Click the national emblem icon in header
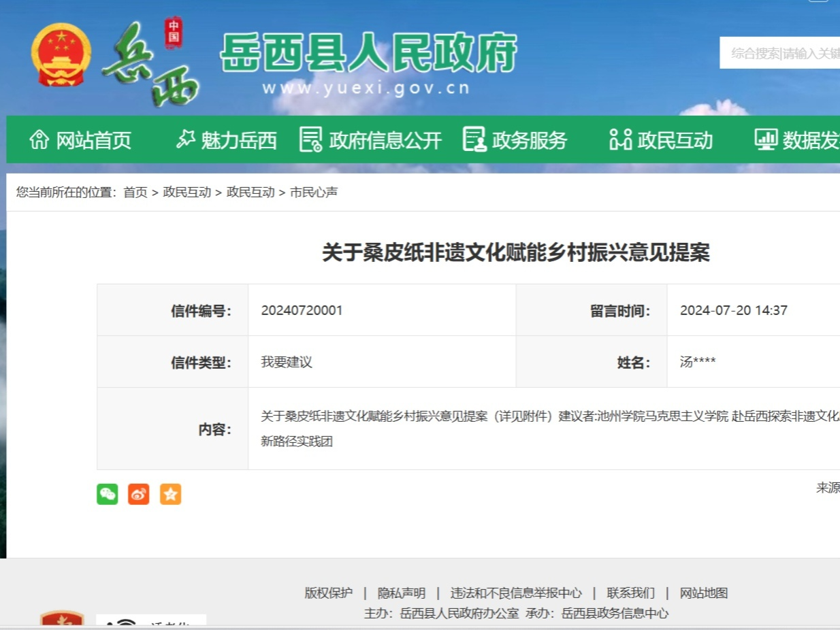Viewport: 840px width, 630px height. click(61, 55)
